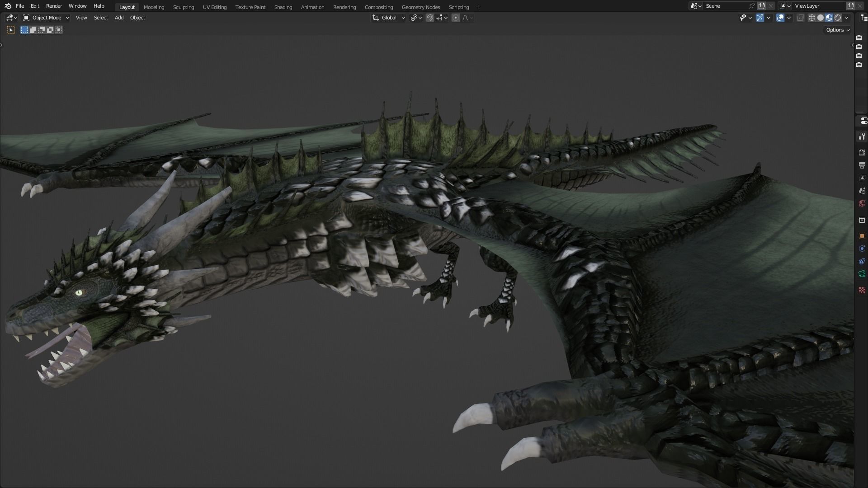Pin the current scene
Image resolution: width=868 pixels, height=488 pixels.
pyautogui.click(x=752, y=6)
